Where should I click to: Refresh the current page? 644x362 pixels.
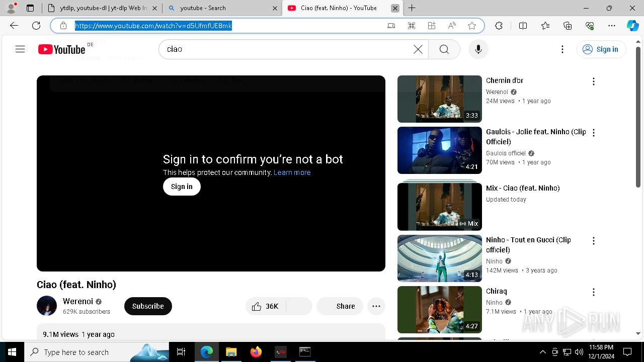point(36,26)
